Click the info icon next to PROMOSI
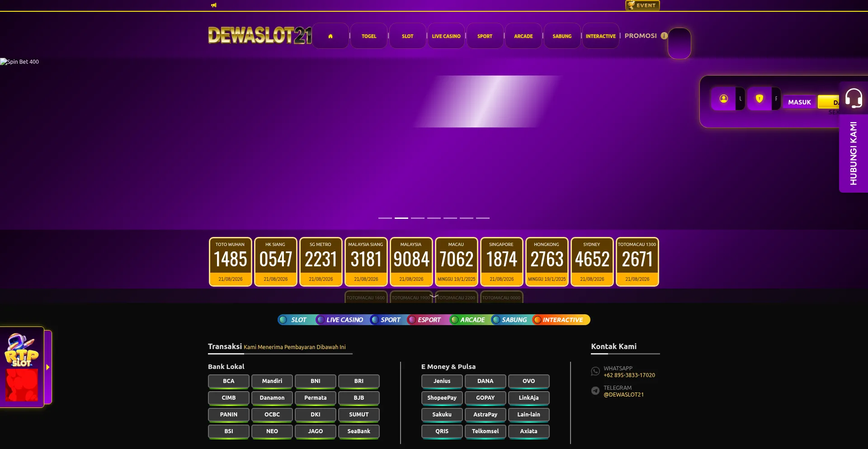This screenshot has height=449, width=868. tap(664, 36)
